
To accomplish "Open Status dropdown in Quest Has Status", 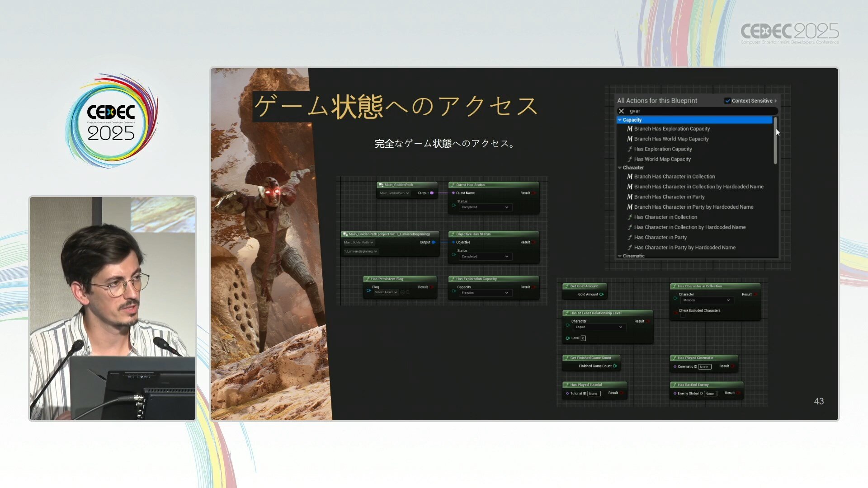I will tap(486, 207).
